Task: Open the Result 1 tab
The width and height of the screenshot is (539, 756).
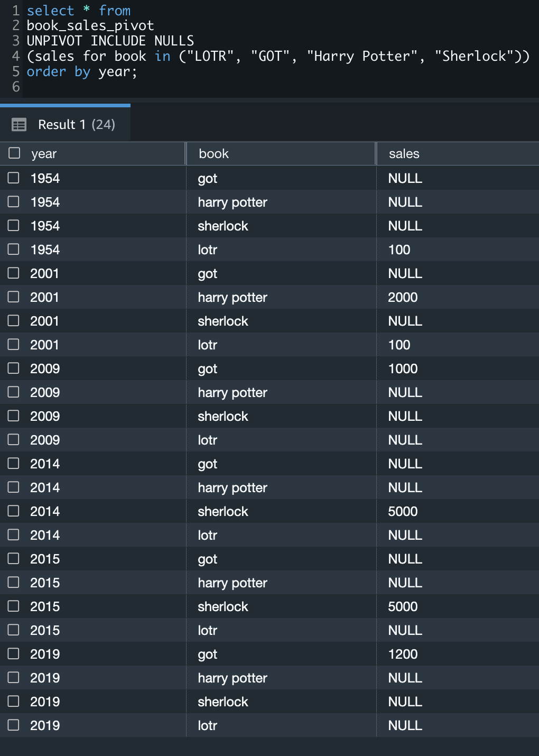Action: pos(76,125)
